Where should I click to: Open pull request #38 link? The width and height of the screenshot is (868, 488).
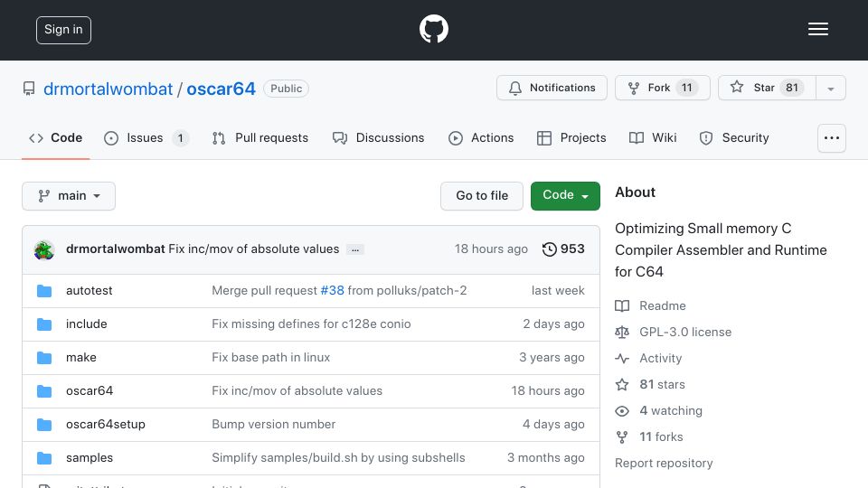tap(332, 290)
